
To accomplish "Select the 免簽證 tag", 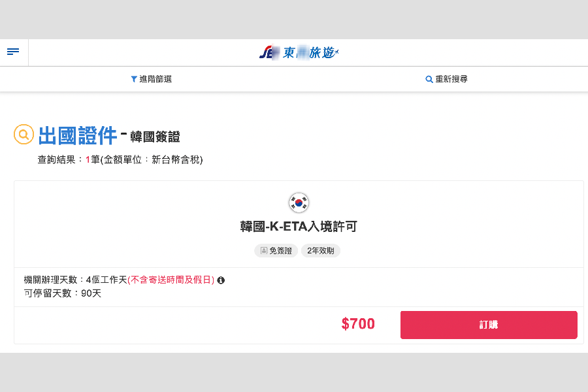I will coord(276,251).
